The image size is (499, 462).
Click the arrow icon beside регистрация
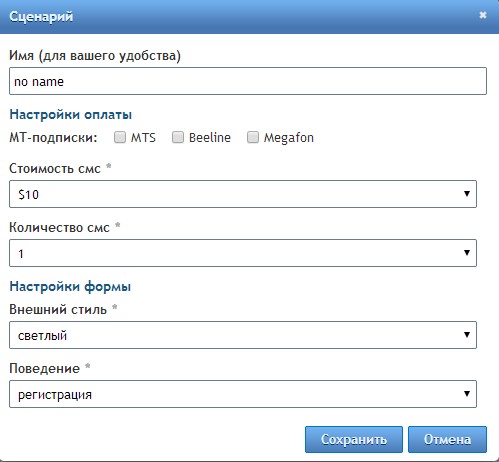pos(467,394)
